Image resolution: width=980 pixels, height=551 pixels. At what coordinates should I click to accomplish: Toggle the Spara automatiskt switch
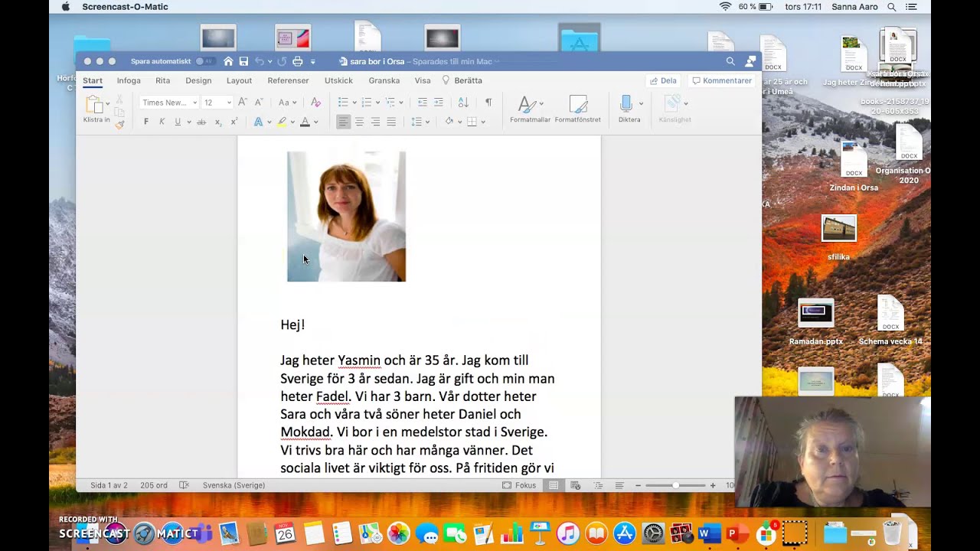click(x=204, y=61)
